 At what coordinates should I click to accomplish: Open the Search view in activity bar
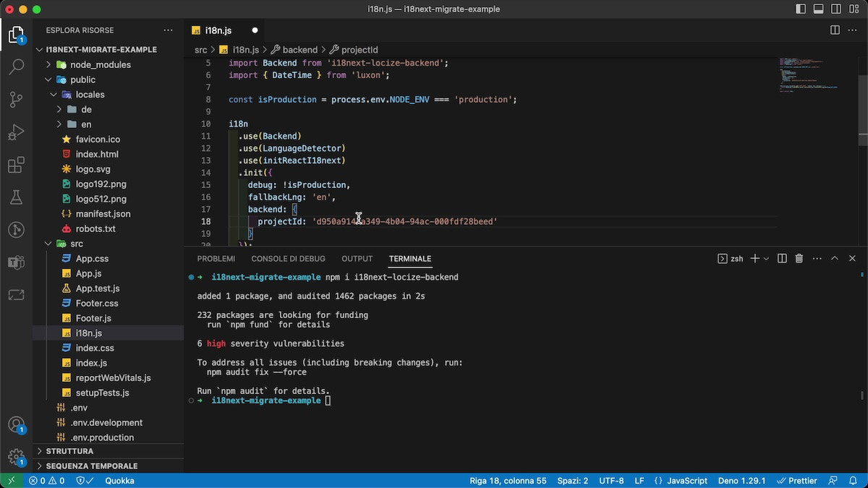click(x=16, y=67)
